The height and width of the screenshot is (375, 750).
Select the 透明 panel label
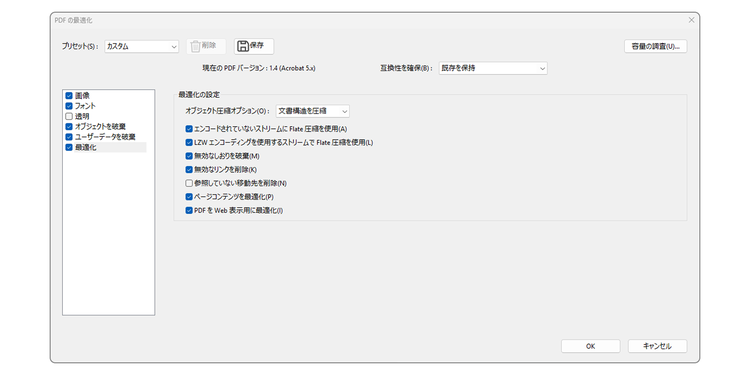tap(82, 116)
